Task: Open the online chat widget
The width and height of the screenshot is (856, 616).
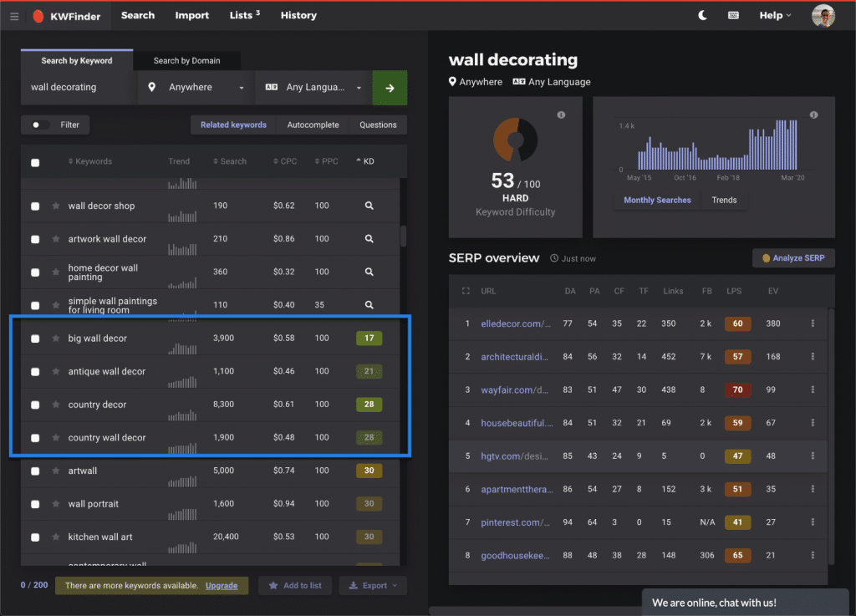Action: (x=746, y=603)
